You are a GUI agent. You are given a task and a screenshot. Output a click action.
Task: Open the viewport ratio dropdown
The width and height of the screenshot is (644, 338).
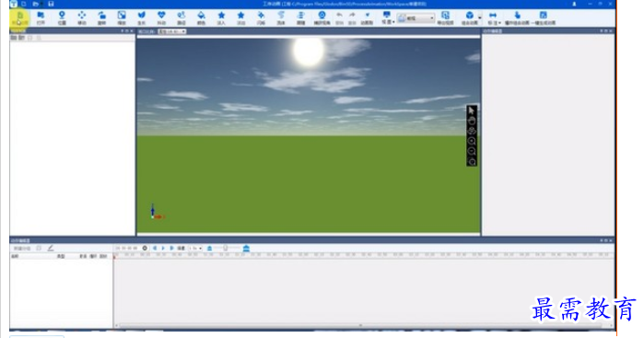coord(172,31)
